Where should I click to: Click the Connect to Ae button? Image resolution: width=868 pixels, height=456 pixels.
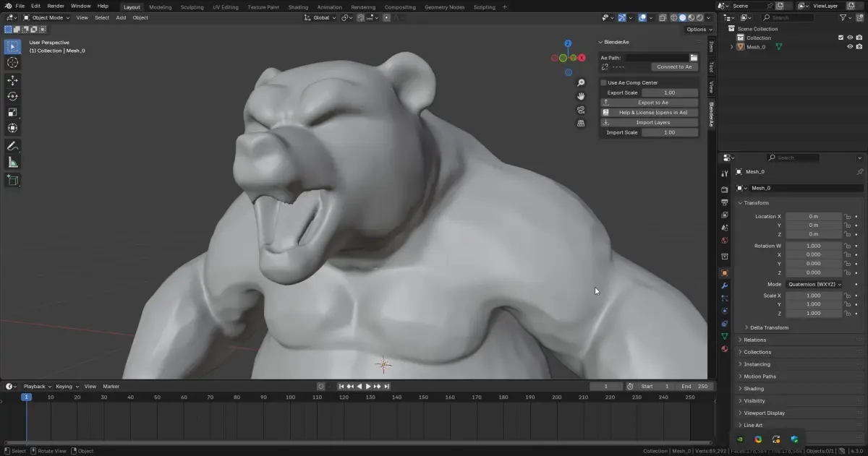tap(674, 66)
